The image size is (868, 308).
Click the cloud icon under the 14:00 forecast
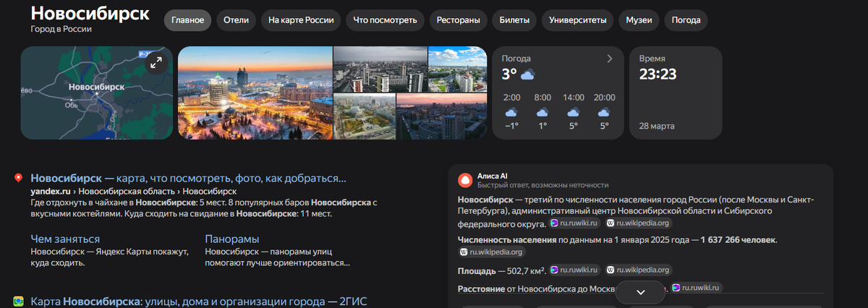click(x=574, y=113)
